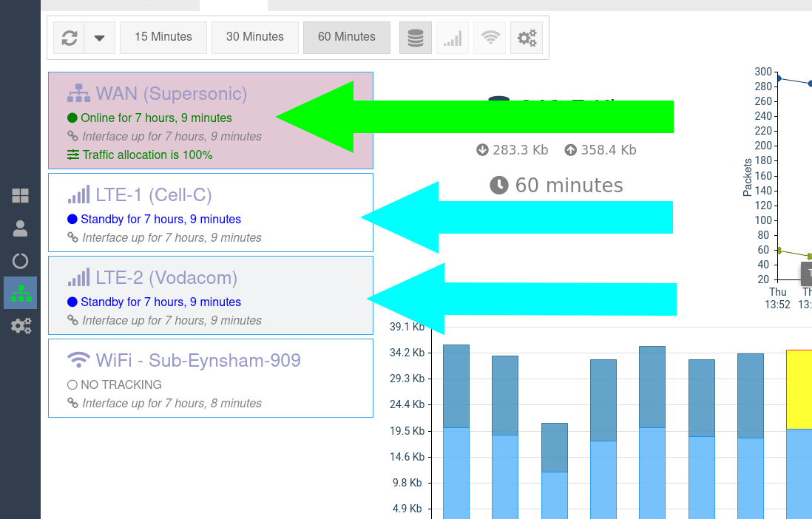Toggle the data usage database icon

coord(416,38)
